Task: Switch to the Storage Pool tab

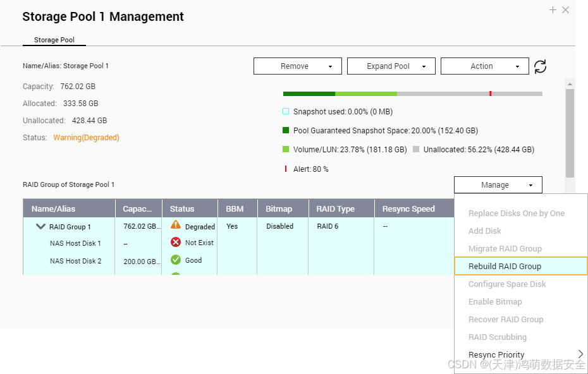Action: [54, 40]
